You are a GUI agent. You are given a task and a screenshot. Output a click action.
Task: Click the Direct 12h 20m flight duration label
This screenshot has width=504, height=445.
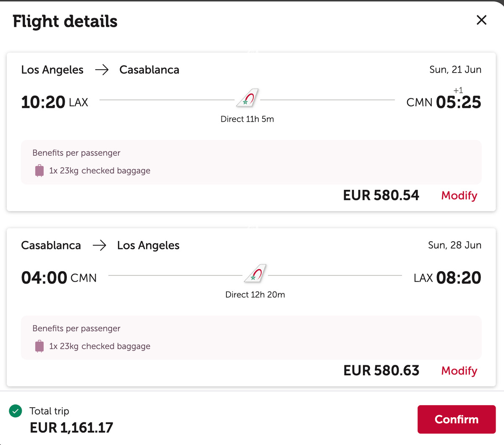coord(255,294)
